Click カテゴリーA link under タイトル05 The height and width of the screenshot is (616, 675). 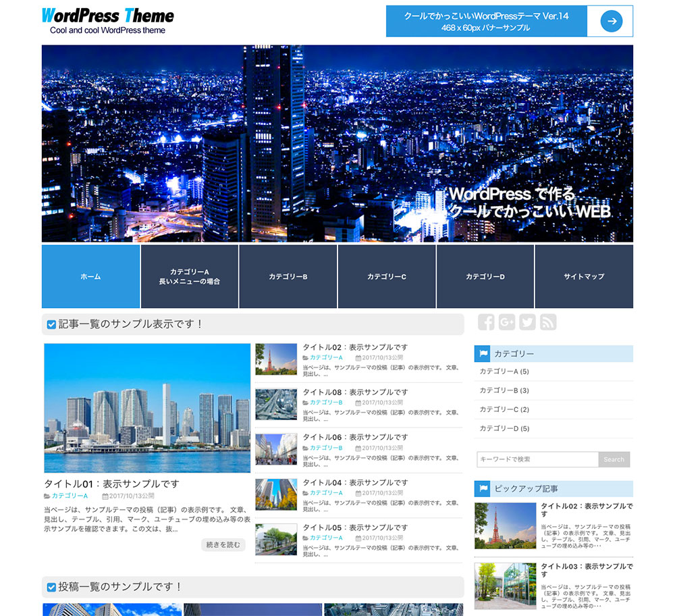(326, 538)
